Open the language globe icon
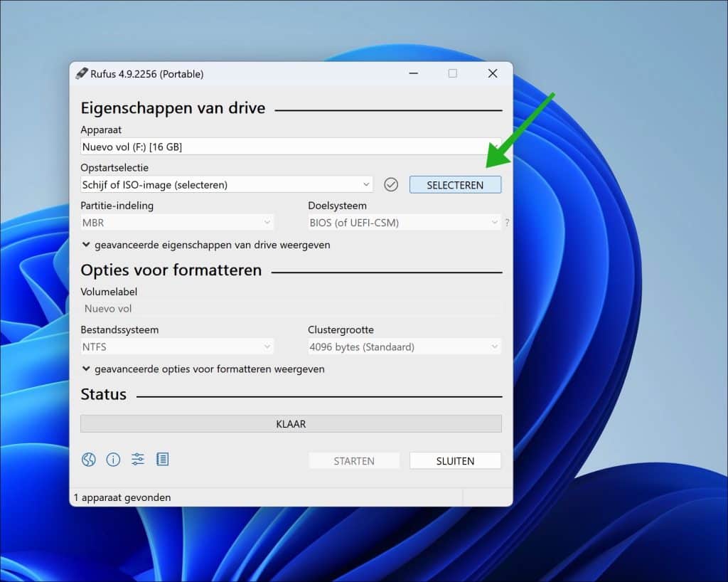Viewport: 728px width, 582px height. coord(88,460)
